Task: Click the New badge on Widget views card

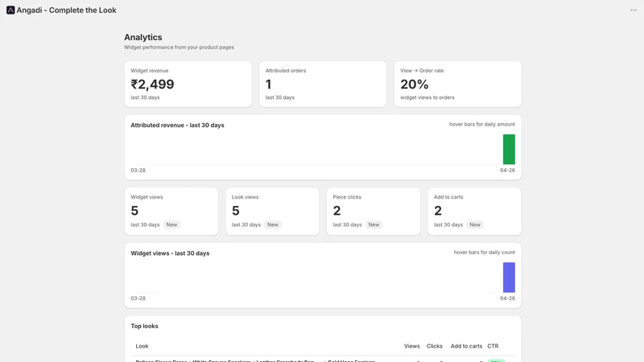Action: 171,224
